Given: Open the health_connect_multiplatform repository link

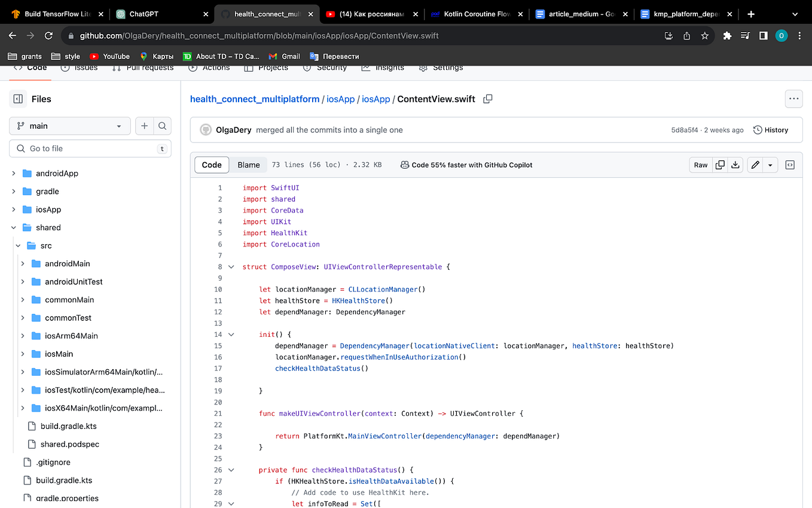Looking at the screenshot, I should (254, 99).
